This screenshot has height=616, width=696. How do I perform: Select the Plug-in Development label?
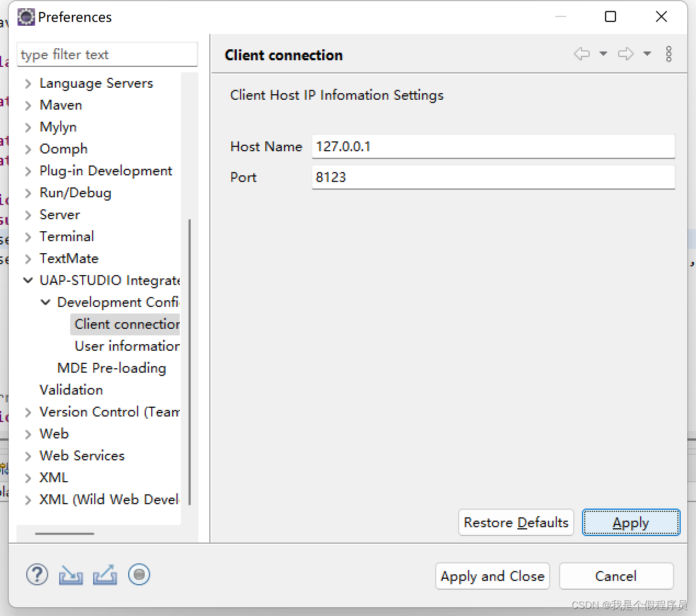point(106,170)
